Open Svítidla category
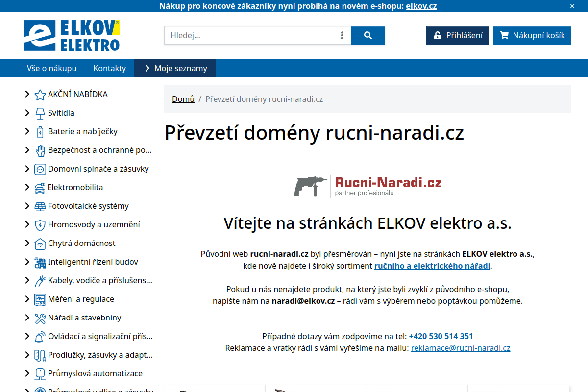Screen dimensions: 588x392 coord(61,113)
